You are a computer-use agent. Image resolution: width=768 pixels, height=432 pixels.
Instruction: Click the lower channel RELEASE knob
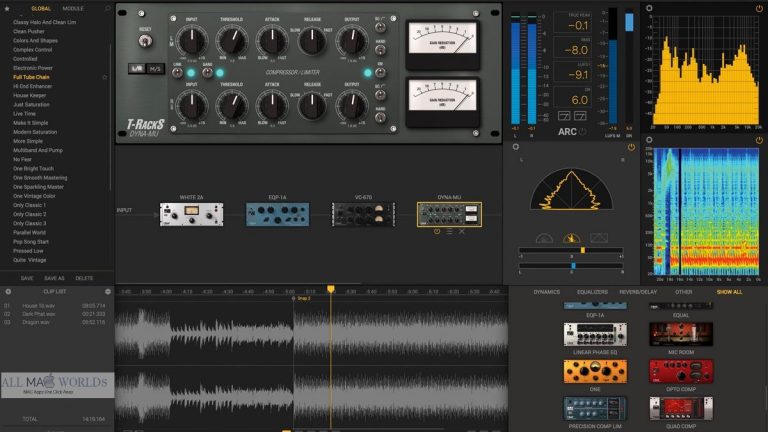312,106
